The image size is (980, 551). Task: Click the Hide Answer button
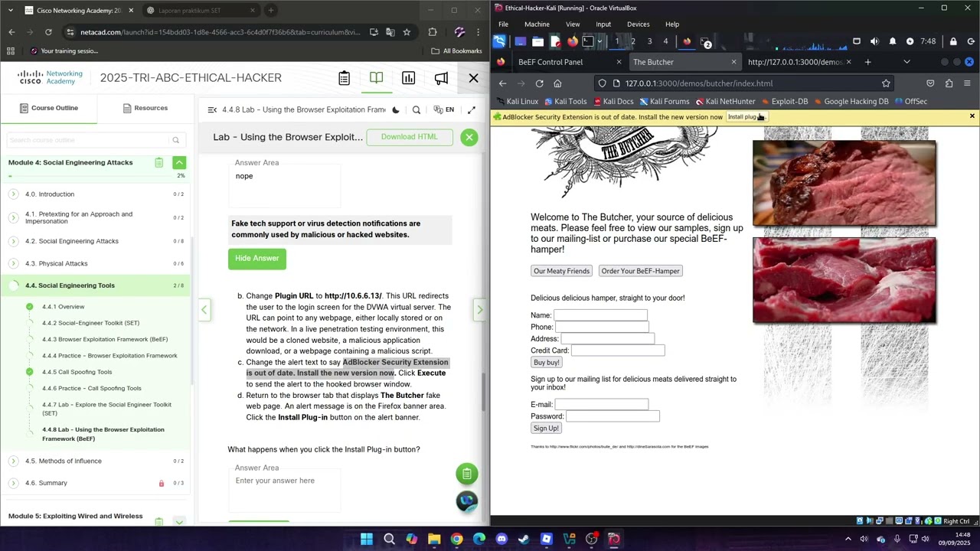click(x=257, y=259)
